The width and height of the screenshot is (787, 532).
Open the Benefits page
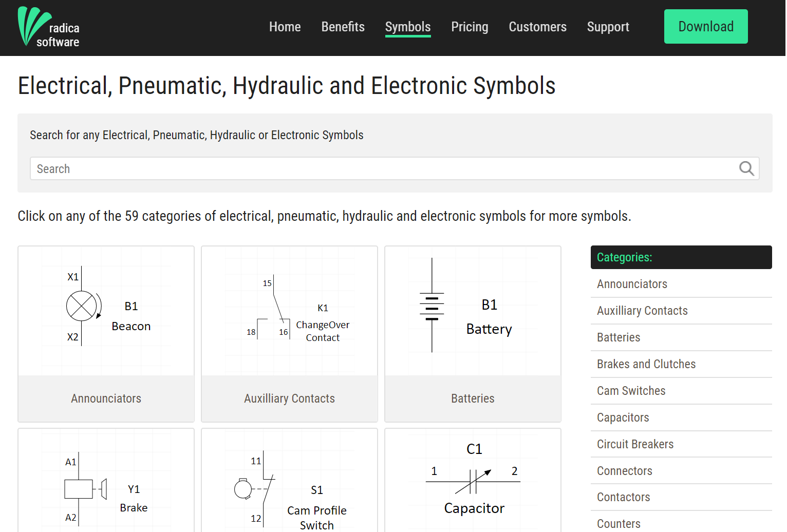pos(343,27)
